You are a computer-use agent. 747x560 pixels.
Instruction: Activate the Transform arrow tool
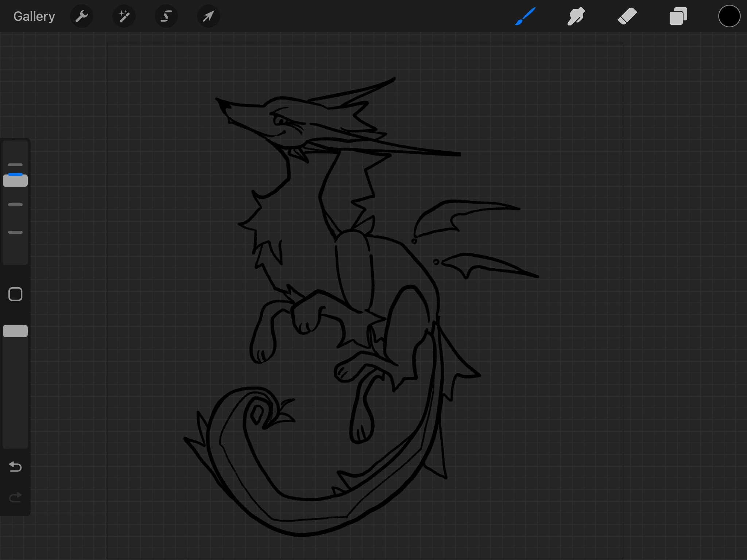tap(208, 16)
